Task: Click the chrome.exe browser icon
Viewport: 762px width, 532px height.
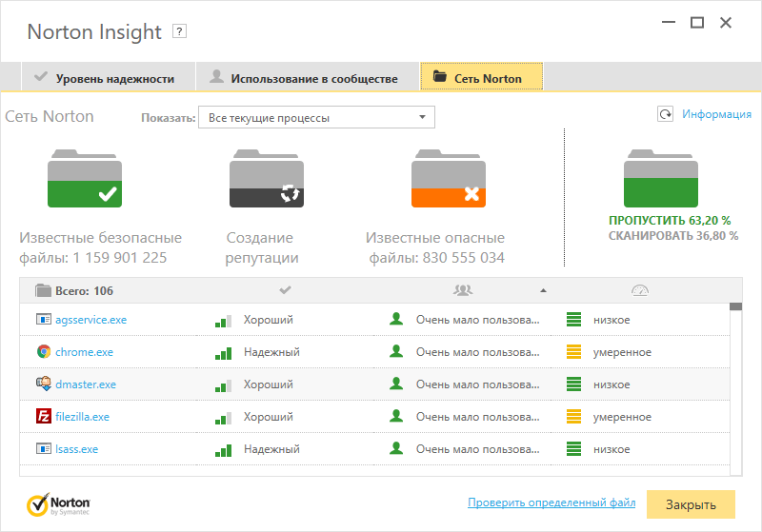Action: tap(43, 352)
